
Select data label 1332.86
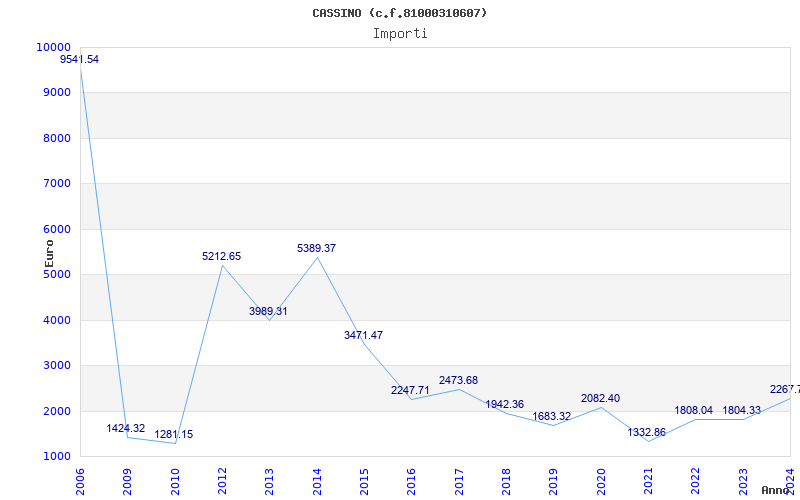click(646, 433)
